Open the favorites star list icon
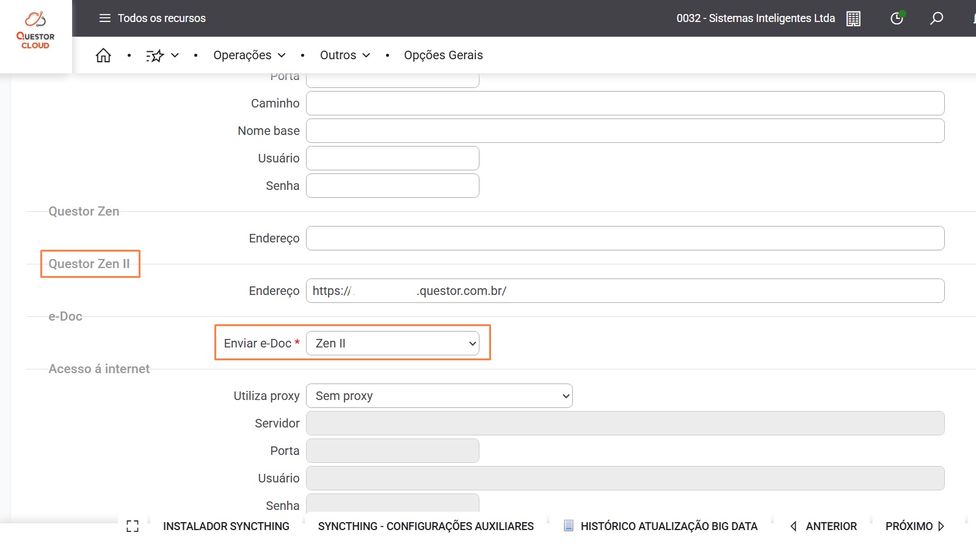The width and height of the screenshot is (976, 560). (x=155, y=56)
